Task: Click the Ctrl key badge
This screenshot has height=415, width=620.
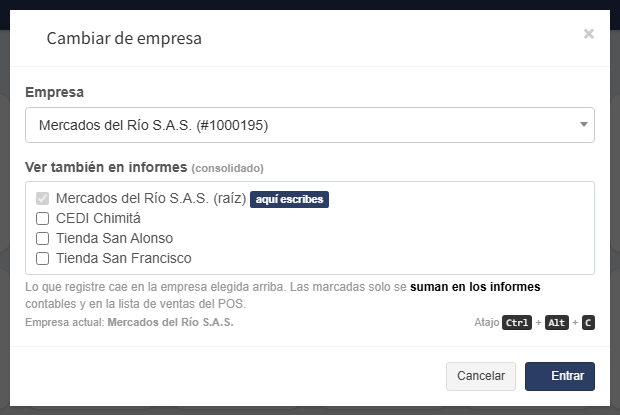Action: coord(517,323)
